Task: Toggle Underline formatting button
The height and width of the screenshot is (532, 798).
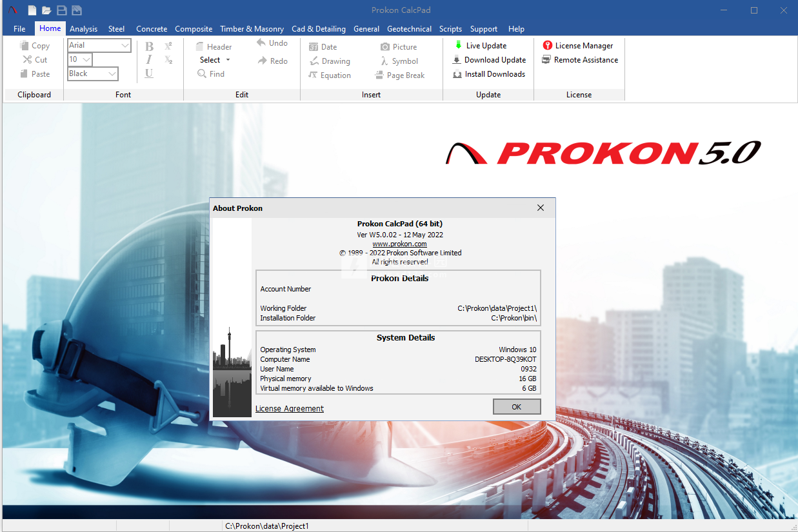Action: [x=149, y=73]
